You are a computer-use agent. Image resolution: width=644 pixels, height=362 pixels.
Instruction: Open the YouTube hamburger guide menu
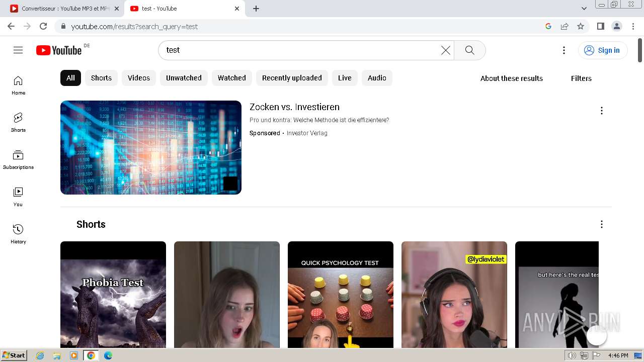point(18,50)
